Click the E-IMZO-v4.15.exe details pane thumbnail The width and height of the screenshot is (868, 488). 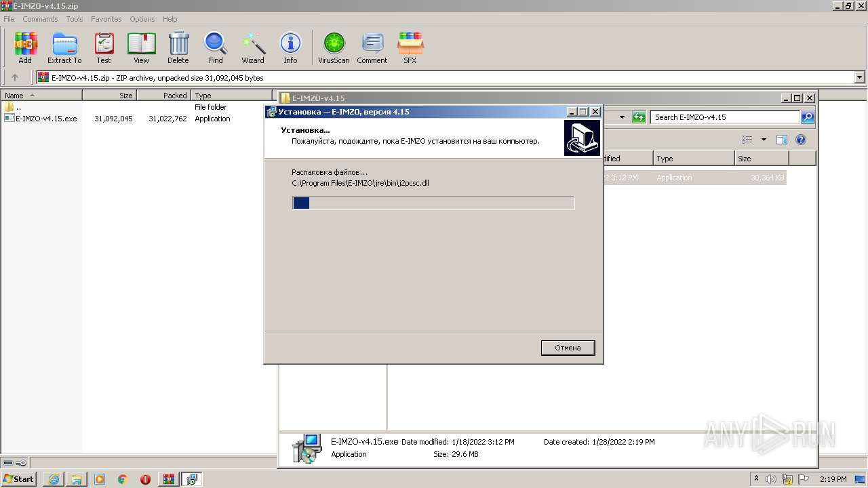307,449
